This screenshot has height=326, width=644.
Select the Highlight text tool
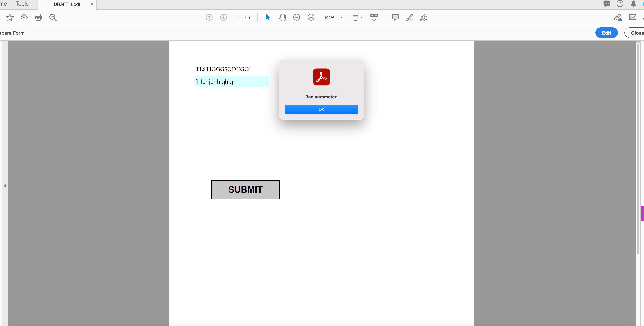(x=409, y=17)
